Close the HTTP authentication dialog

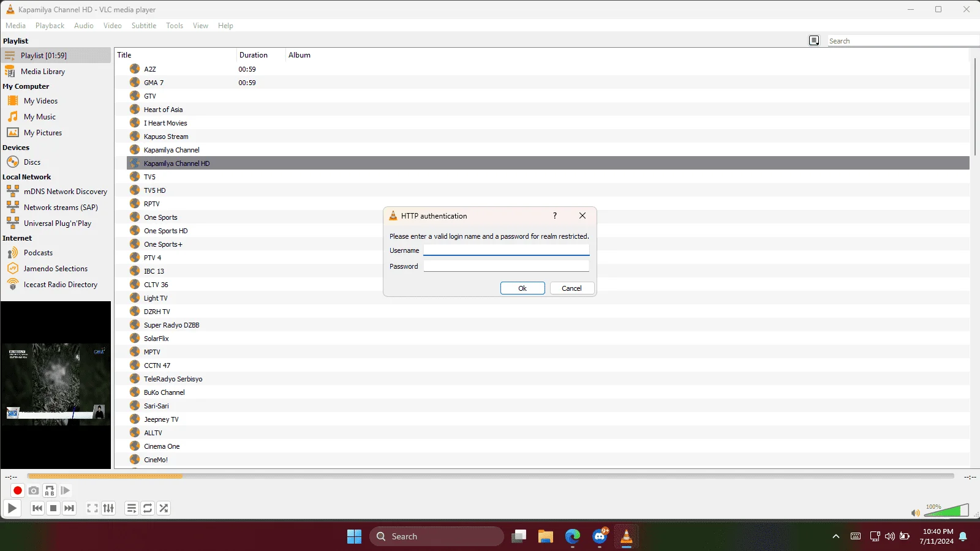(582, 216)
